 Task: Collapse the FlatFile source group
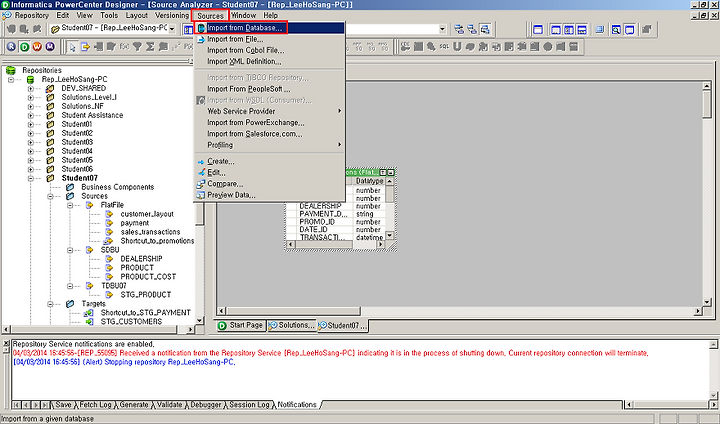(70, 205)
